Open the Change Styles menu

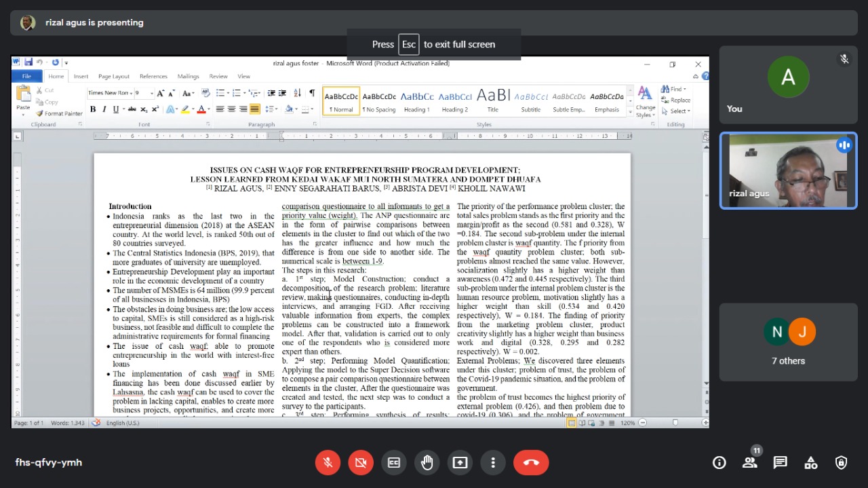pos(645,102)
